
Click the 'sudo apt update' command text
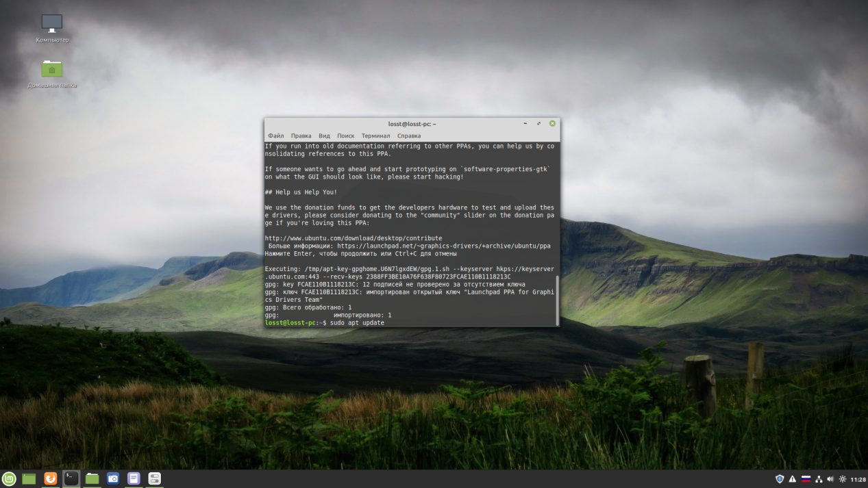[x=357, y=322]
